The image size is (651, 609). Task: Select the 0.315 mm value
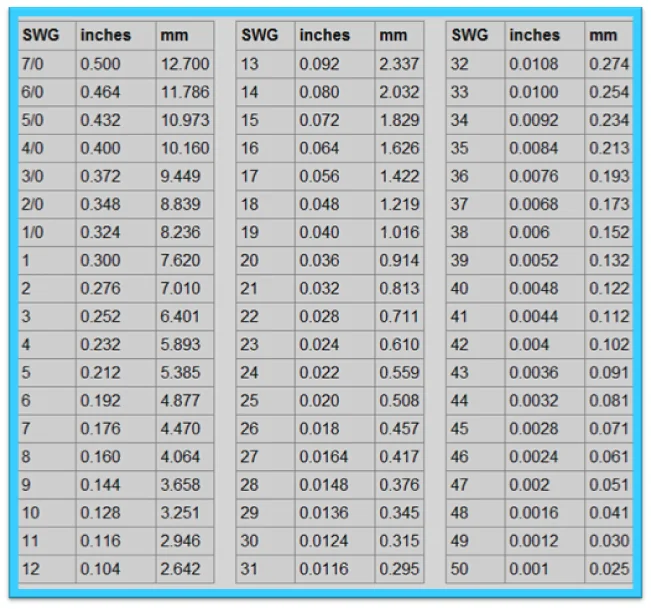(x=399, y=541)
